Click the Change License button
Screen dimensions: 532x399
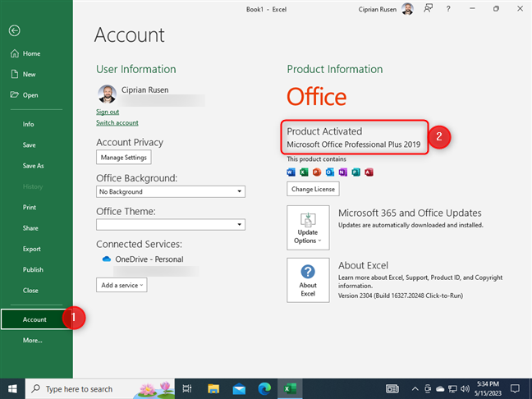coord(313,189)
